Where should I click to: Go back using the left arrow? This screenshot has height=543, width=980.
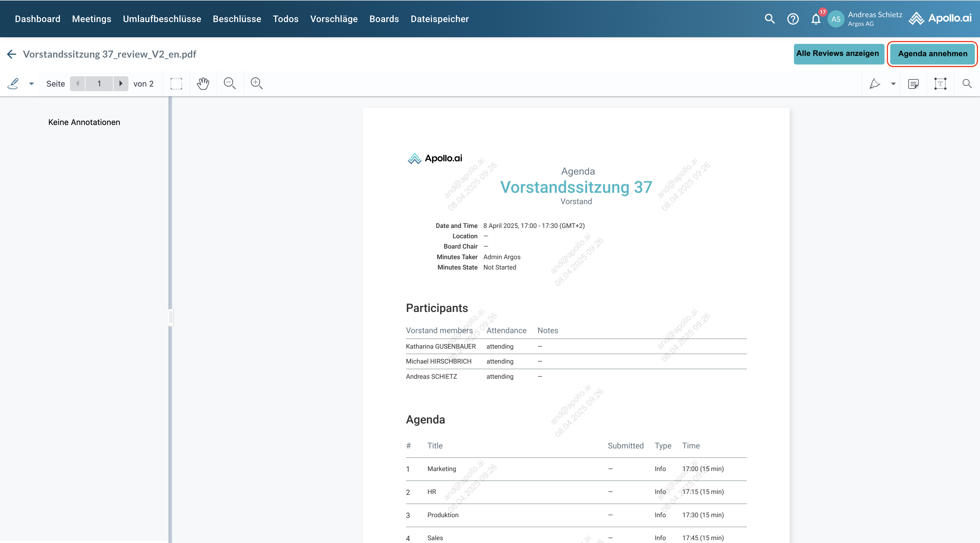pos(12,54)
